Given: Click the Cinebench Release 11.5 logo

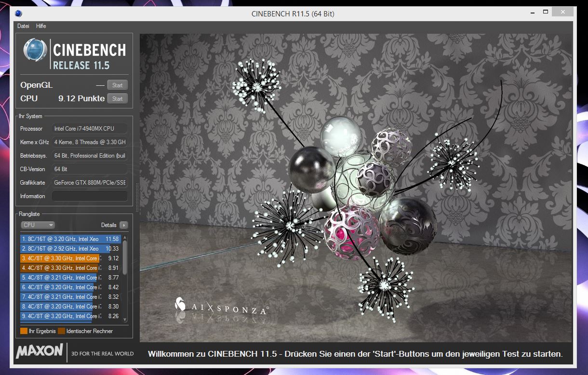Looking at the screenshot, I should point(75,54).
